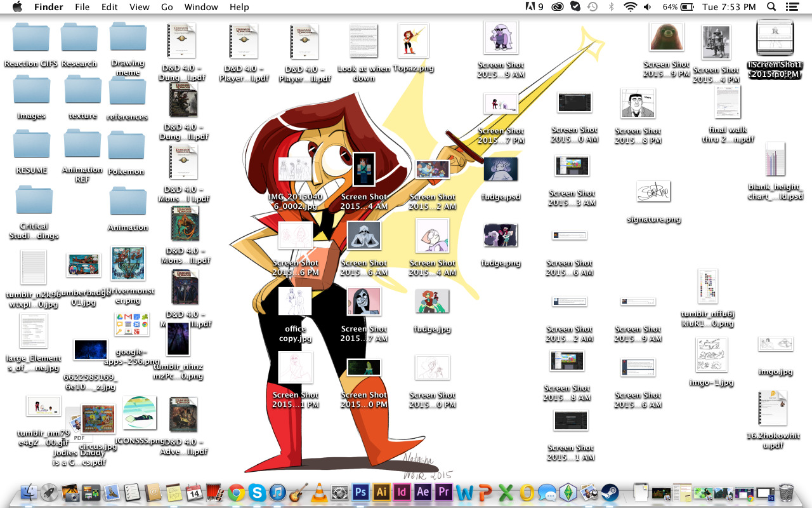The width and height of the screenshot is (812, 508).
Task: Launch Launchpad rocket icon in Dock
Action: click(x=49, y=492)
